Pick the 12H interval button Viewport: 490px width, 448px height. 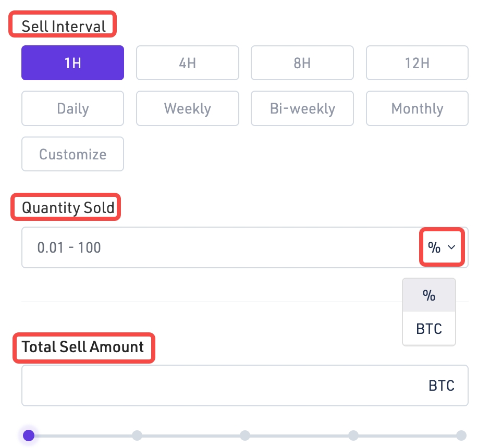[x=417, y=63]
